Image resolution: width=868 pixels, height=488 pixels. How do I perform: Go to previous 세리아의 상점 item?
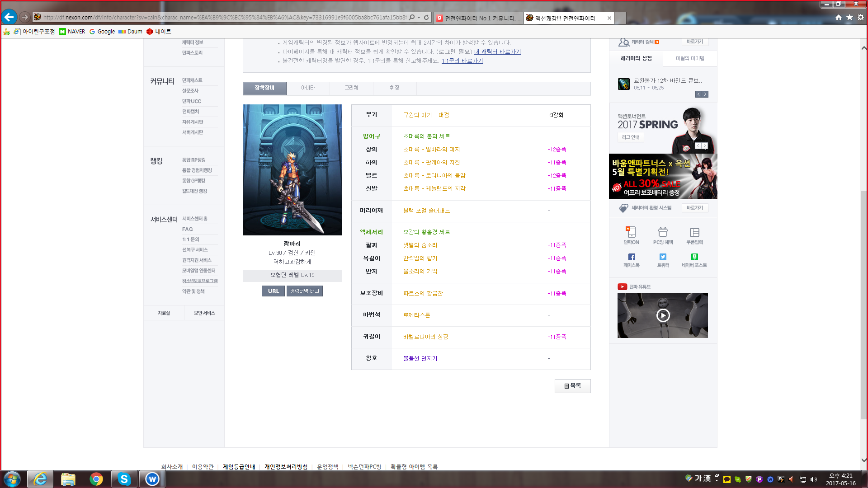[x=698, y=94]
